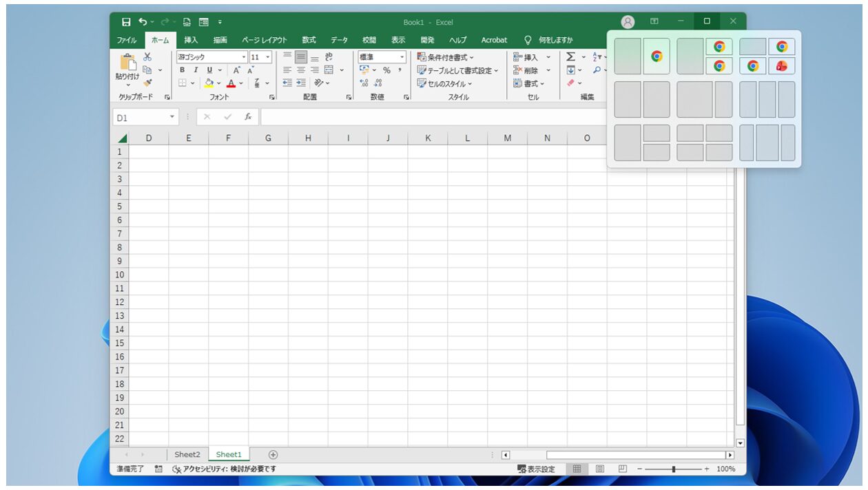868x490 pixels.
Task: Open the number format dropdown 標準
Action: coord(382,57)
